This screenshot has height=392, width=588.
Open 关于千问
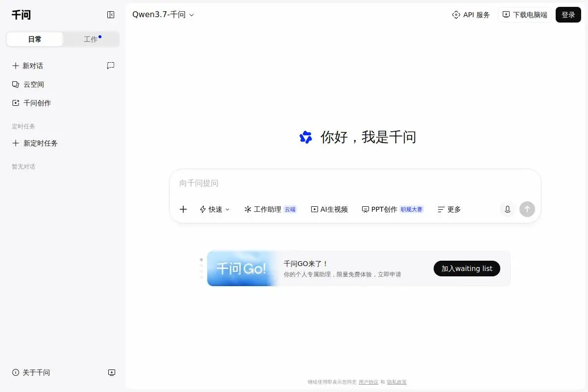[x=31, y=372]
